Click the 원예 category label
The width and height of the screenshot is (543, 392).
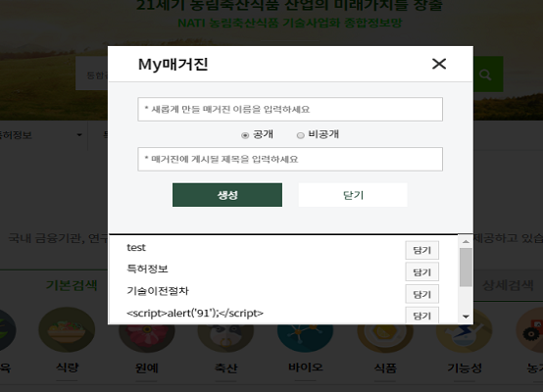click(x=147, y=367)
